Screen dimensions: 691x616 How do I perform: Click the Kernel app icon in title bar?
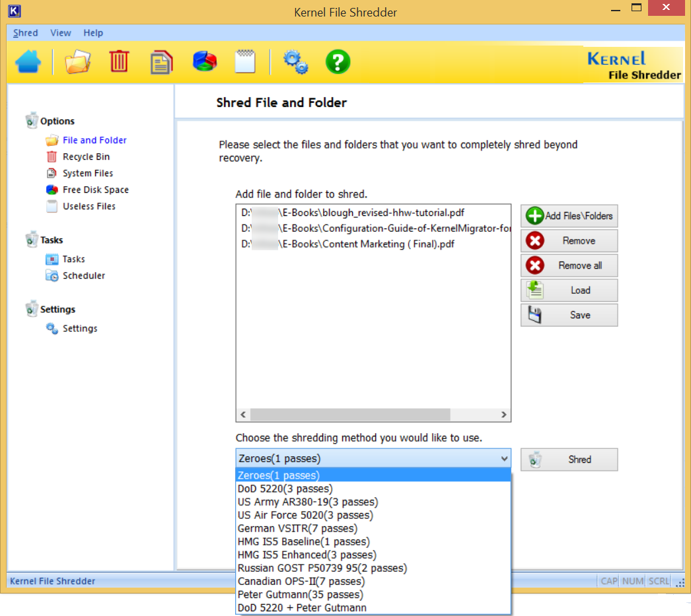tap(15, 11)
